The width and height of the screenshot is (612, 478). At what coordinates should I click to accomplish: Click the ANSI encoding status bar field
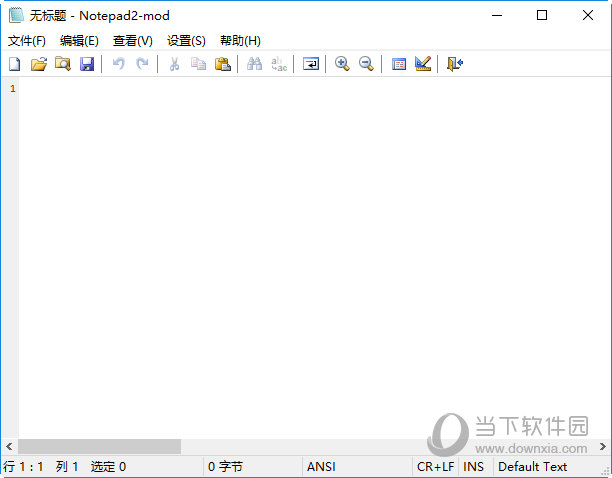(x=357, y=466)
